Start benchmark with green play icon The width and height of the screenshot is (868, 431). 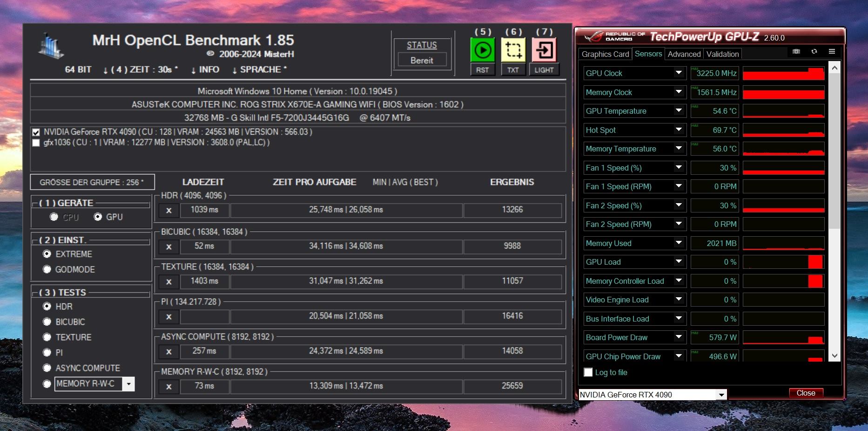pyautogui.click(x=482, y=50)
